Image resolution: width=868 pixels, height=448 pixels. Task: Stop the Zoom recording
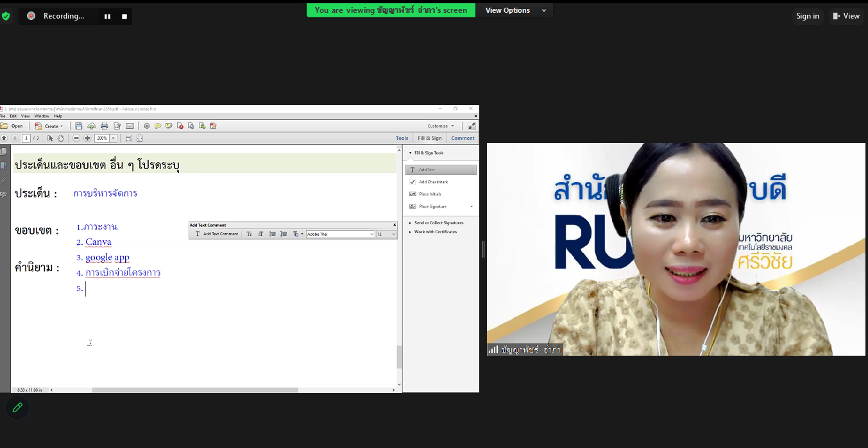coord(124,16)
